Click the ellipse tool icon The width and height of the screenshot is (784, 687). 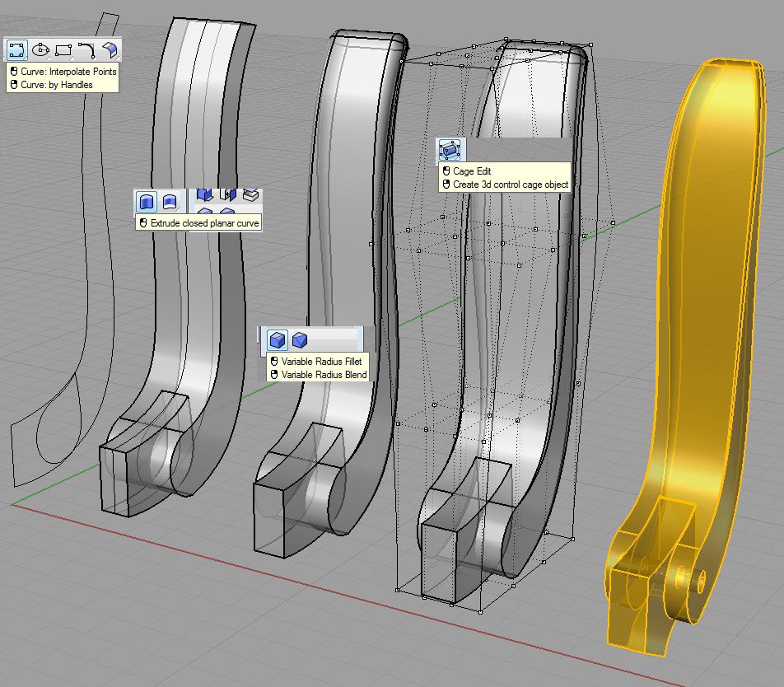(40, 50)
